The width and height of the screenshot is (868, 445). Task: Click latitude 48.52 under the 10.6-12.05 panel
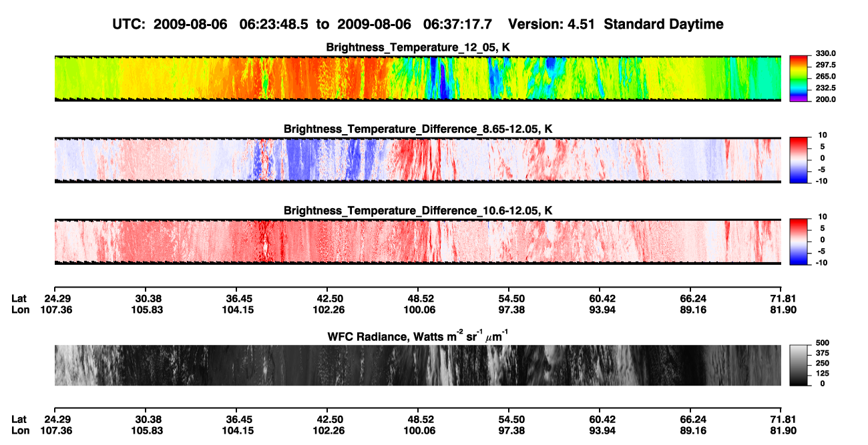[421, 298]
